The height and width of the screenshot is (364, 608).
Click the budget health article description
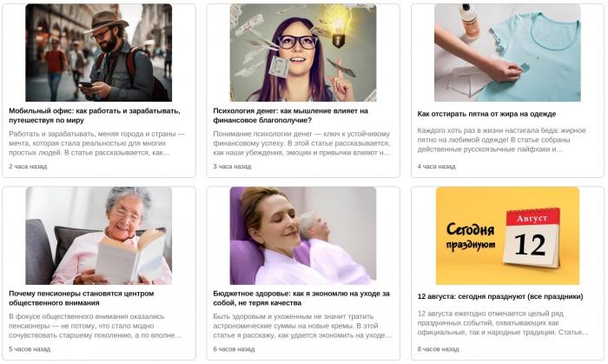(302, 326)
